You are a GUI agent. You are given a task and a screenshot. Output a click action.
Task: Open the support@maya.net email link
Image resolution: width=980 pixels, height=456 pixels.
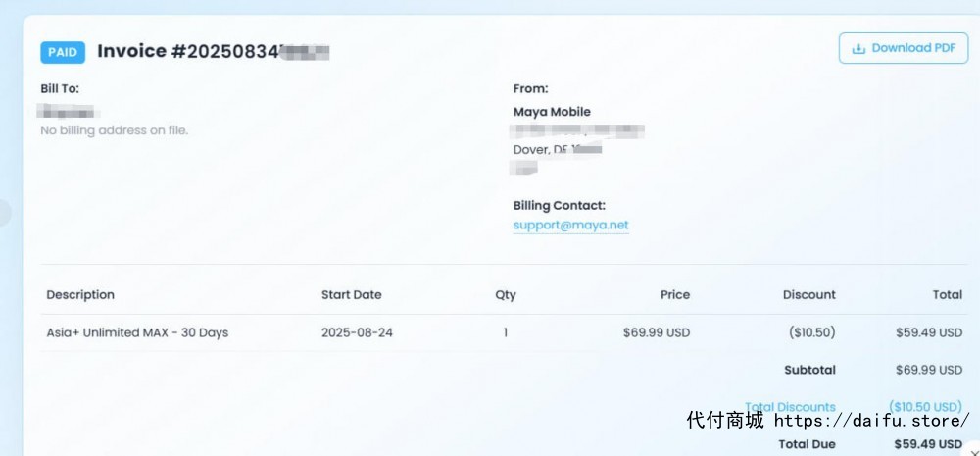tap(570, 225)
